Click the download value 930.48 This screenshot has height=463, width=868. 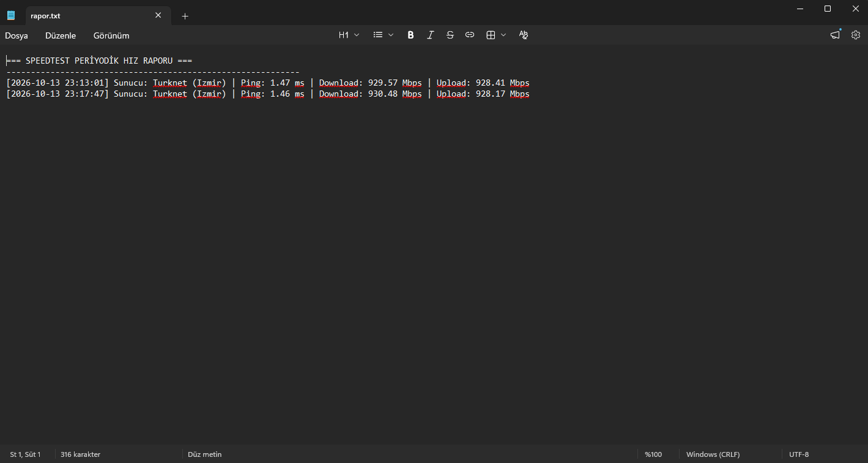pos(383,94)
